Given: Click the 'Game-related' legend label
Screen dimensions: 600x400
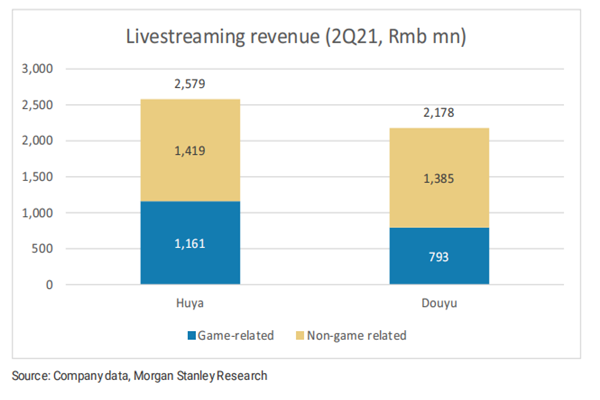Looking at the screenshot, I should 236,336.
